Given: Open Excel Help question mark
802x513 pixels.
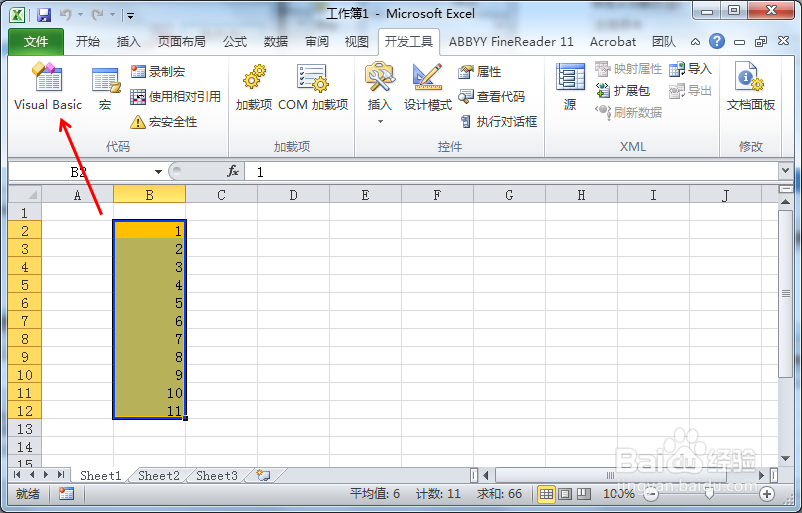Looking at the screenshot, I should (717, 41).
